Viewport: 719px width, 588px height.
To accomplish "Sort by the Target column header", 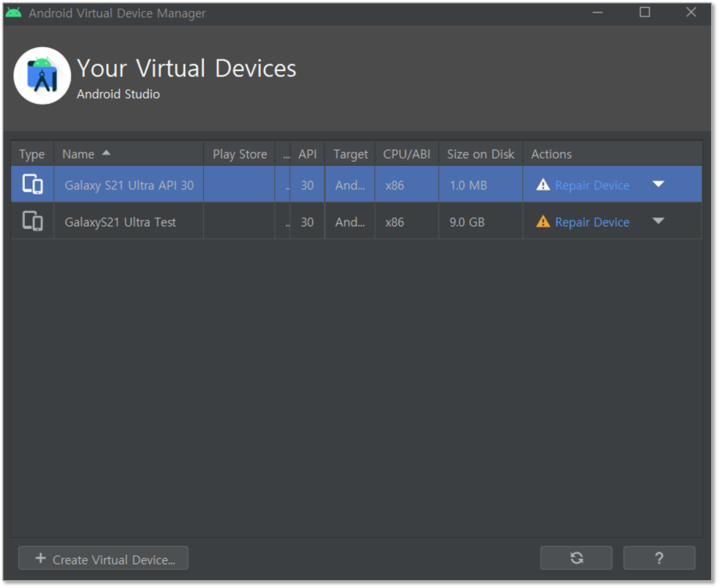I will tap(351, 154).
